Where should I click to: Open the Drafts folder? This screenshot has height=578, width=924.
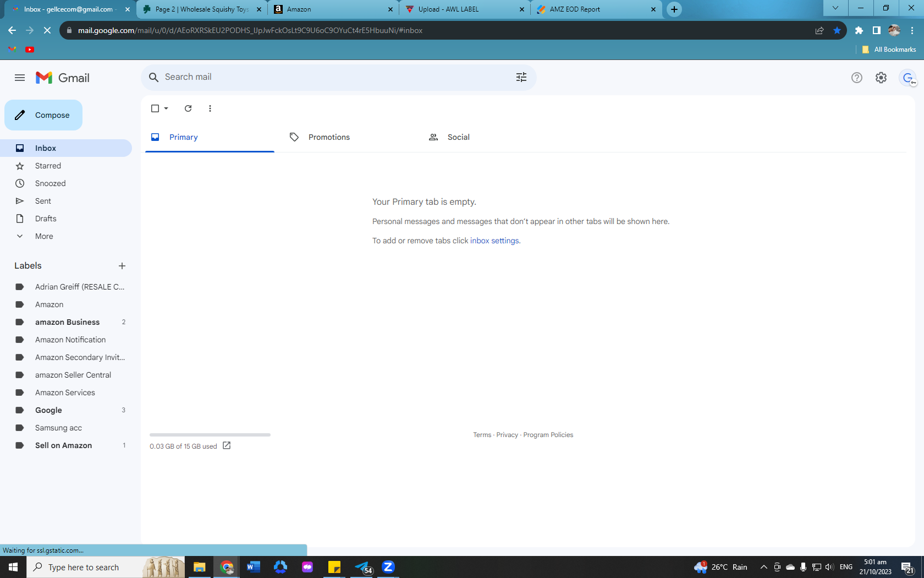pos(66,219)
